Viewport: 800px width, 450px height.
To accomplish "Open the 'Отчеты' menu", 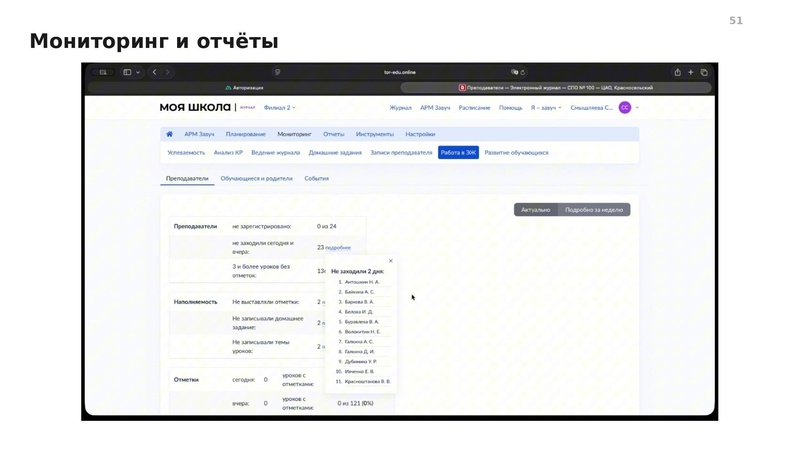I will tap(334, 134).
